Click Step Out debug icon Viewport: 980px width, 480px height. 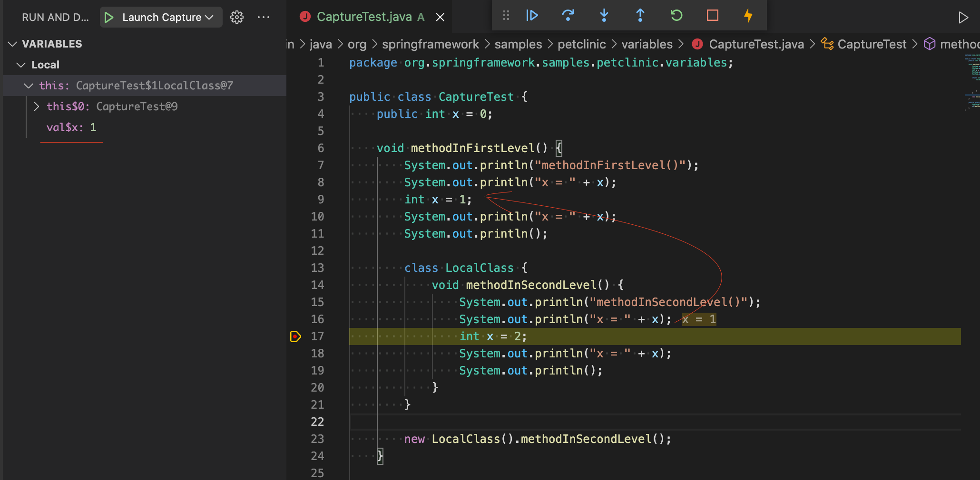pos(640,16)
